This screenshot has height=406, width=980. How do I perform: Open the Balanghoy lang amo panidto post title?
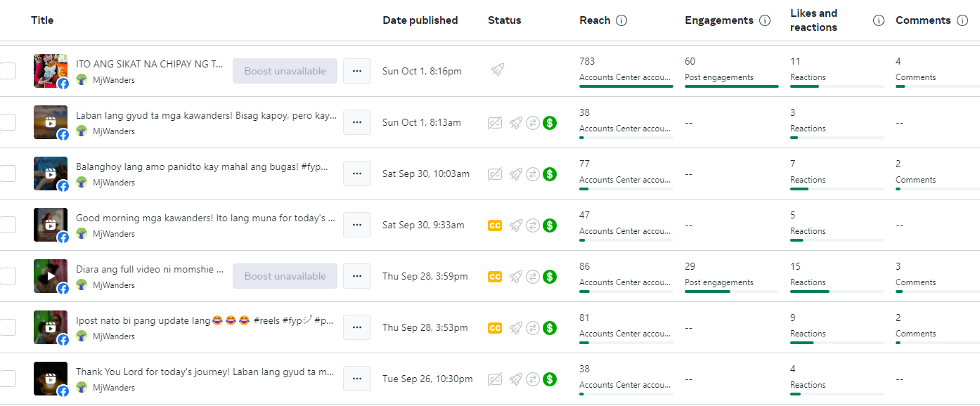(x=202, y=167)
